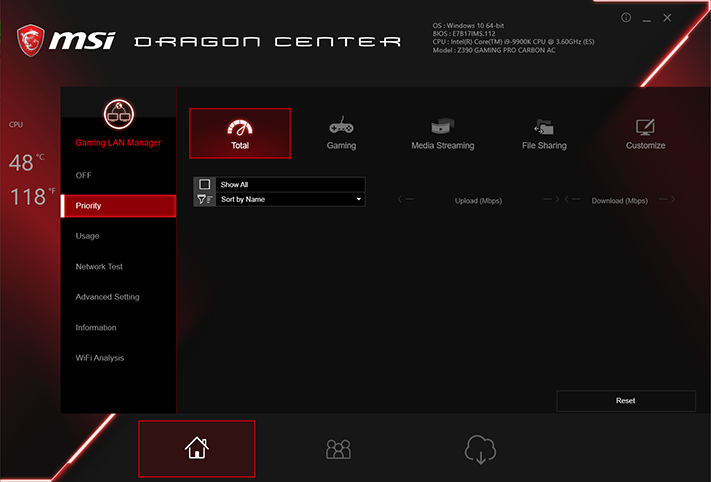Click the 118 °F temperature reading

[x=32, y=197]
